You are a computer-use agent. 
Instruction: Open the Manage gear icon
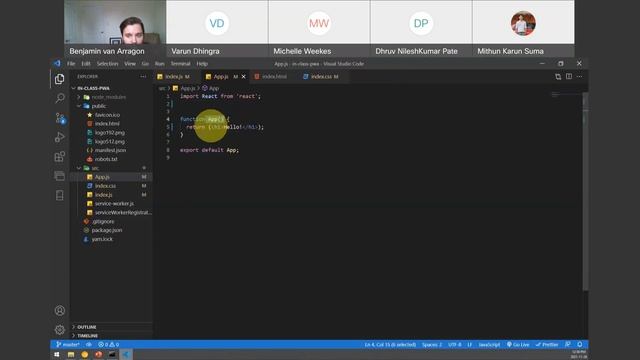(60, 329)
